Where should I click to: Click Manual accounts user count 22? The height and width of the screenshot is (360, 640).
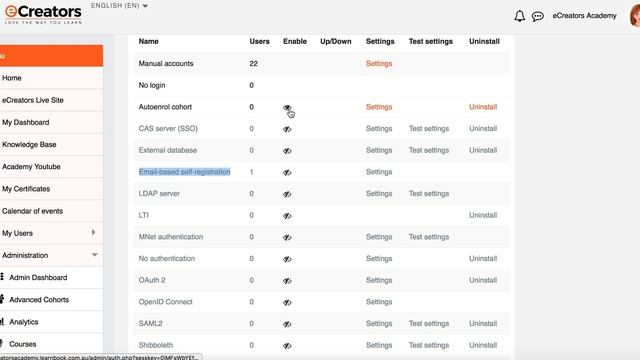pos(253,64)
